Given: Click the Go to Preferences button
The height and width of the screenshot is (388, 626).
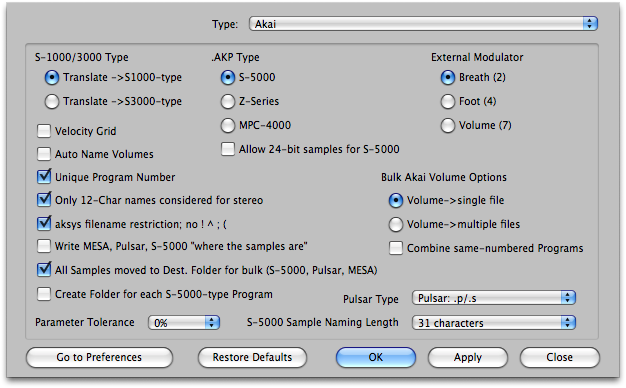Looking at the screenshot, I should tap(99, 357).
